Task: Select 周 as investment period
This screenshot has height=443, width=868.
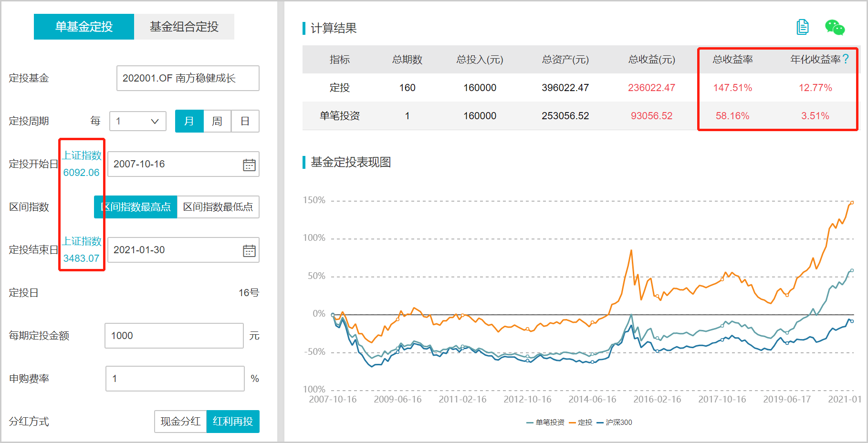Action: [x=217, y=121]
